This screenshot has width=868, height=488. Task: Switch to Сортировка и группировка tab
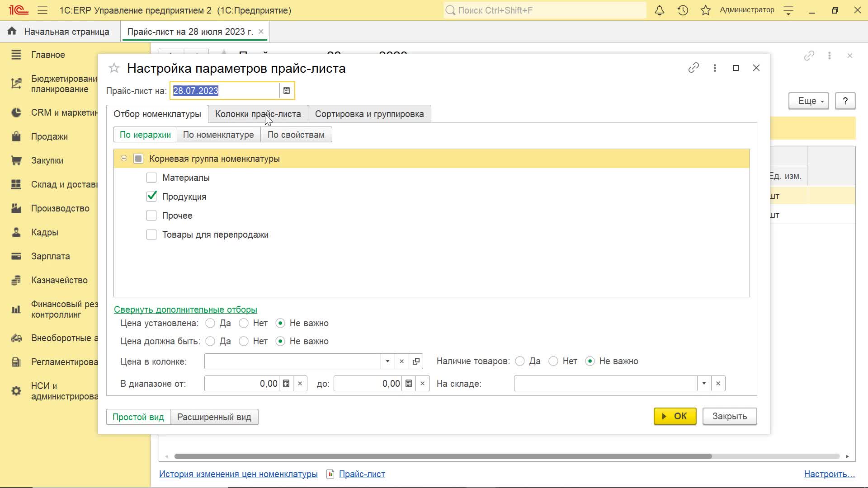(x=369, y=114)
